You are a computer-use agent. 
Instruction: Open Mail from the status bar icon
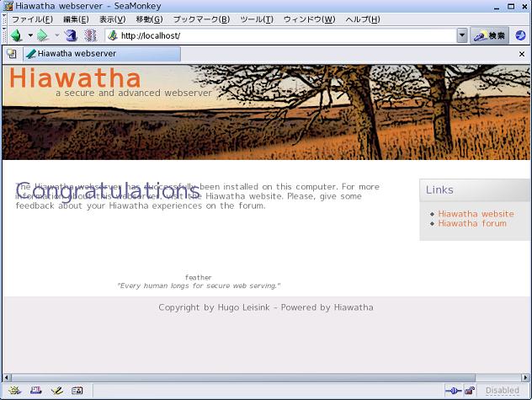[x=35, y=391]
